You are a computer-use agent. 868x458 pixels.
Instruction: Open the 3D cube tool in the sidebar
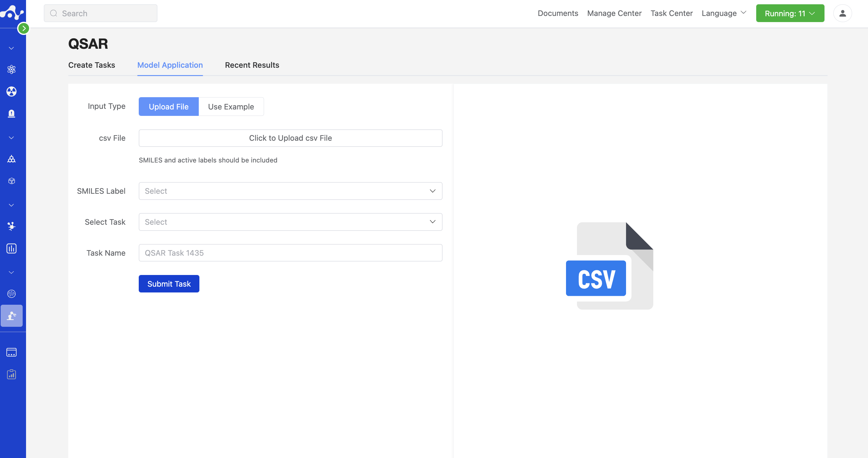tap(11, 181)
